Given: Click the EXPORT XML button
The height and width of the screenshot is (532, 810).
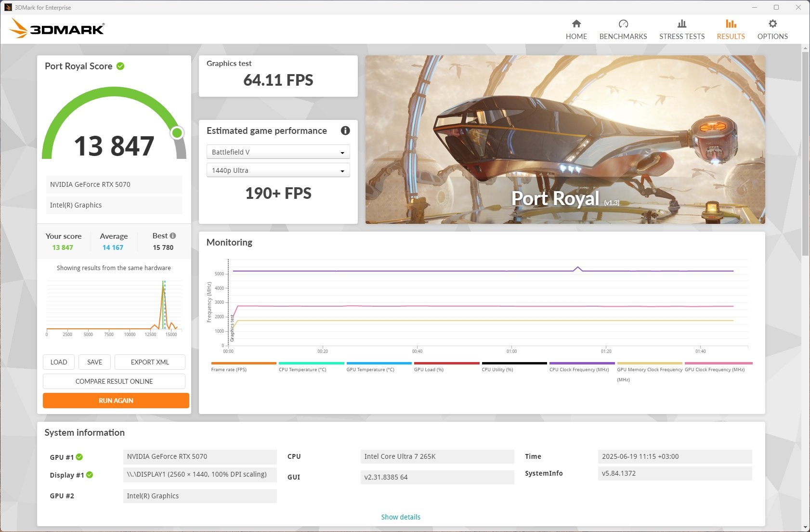Looking at the screenshot, I should click(150, 362).
